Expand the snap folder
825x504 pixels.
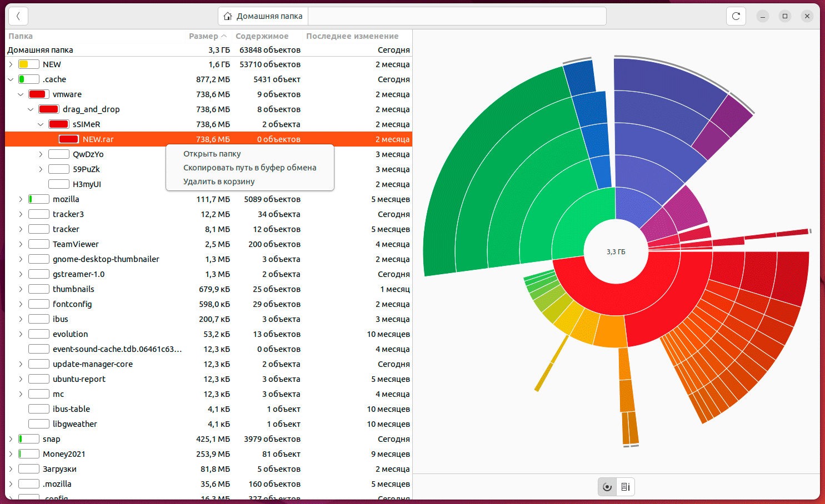pos(11,439)
